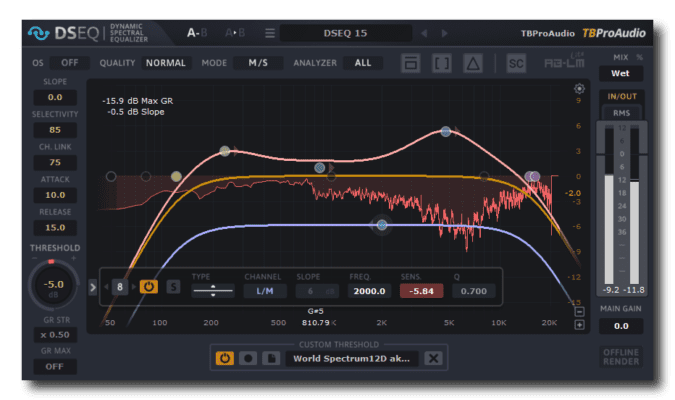
Task: Open the QUALITY Normal dropdown
Action: coord(166,63)
